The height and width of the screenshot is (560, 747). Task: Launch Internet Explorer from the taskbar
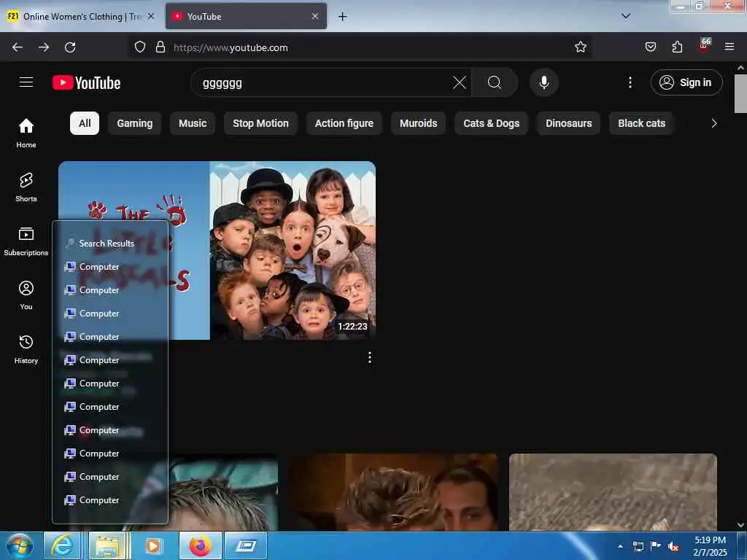62,545
